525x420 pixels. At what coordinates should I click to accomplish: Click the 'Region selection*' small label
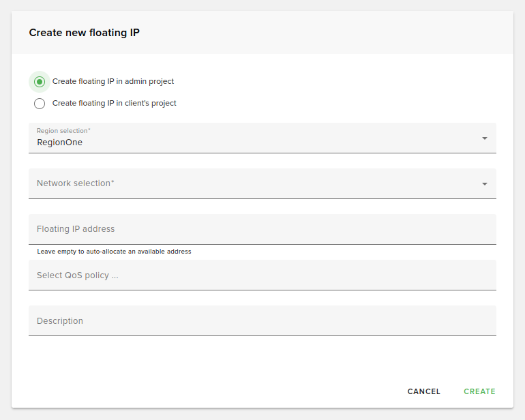click(63, 130)
